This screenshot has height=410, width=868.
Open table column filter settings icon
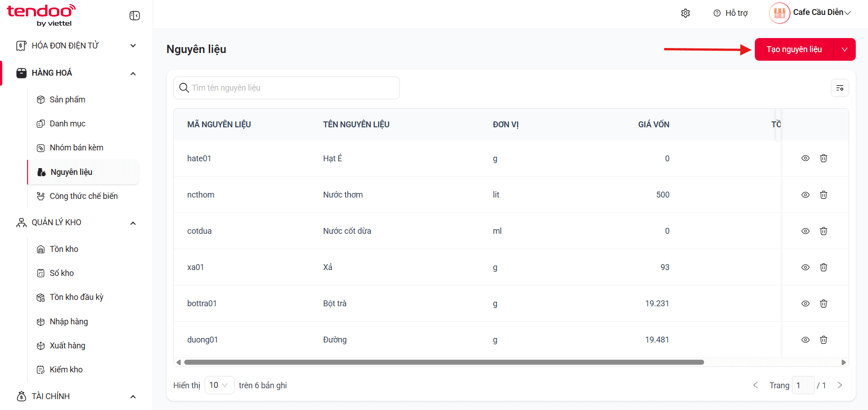coord(840,88)
